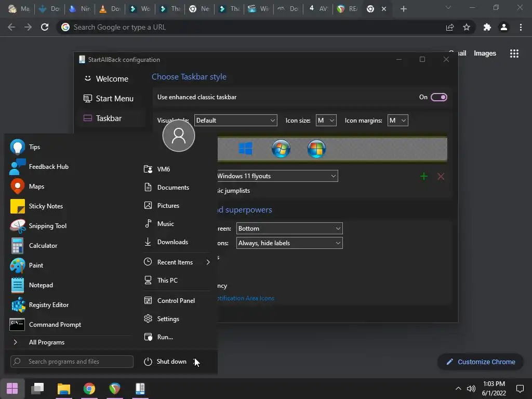Open the volume control in system tray
The image size is (532, 399).
[x=471, y=389]
